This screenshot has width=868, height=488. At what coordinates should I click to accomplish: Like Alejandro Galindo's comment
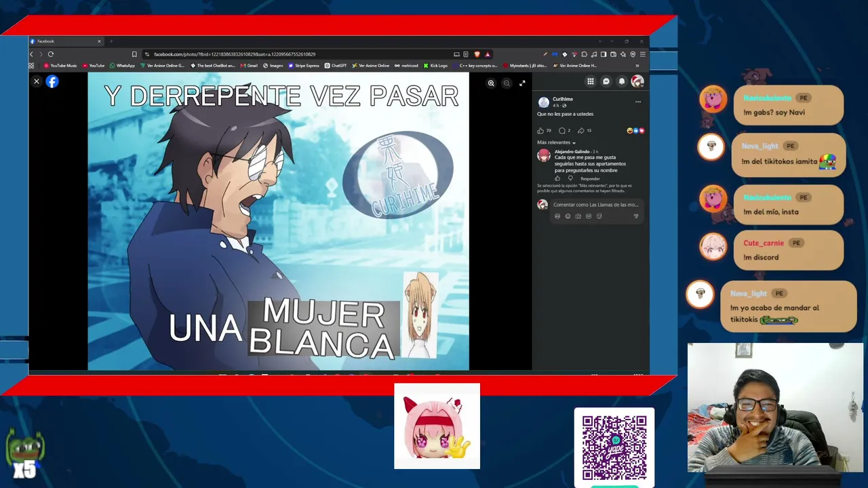557,178
